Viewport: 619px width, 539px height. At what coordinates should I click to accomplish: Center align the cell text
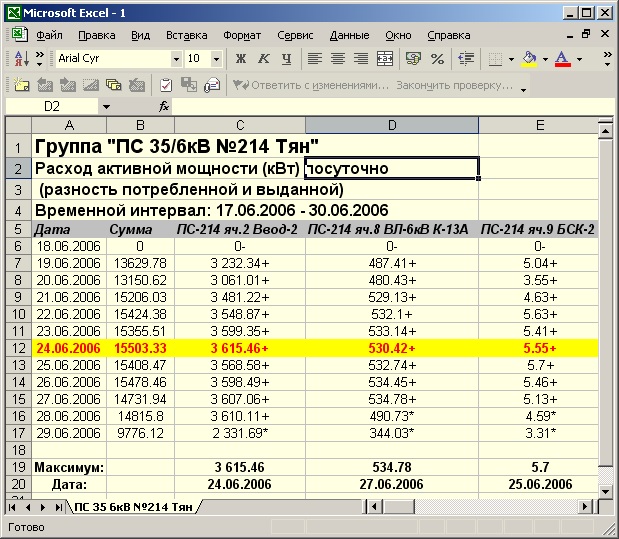pos(337,59)
